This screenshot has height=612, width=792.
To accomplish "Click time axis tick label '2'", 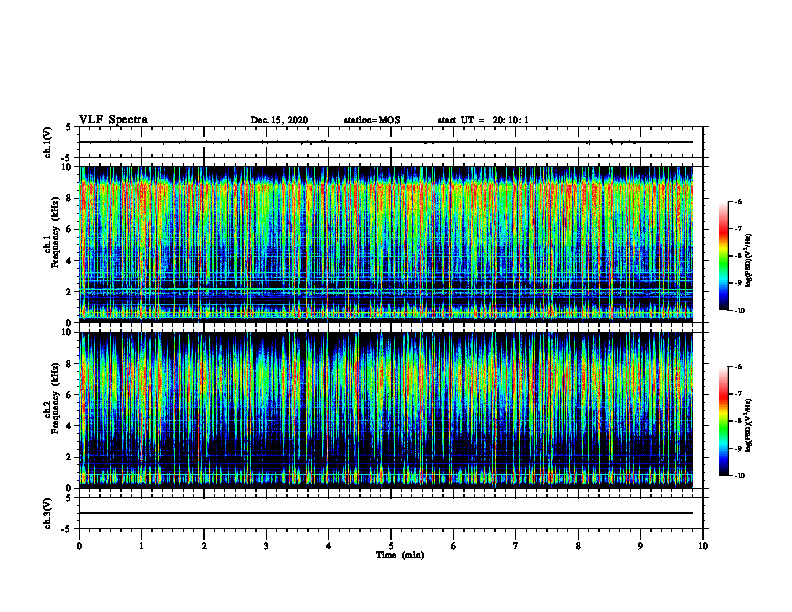I will [x=204, y=546].
